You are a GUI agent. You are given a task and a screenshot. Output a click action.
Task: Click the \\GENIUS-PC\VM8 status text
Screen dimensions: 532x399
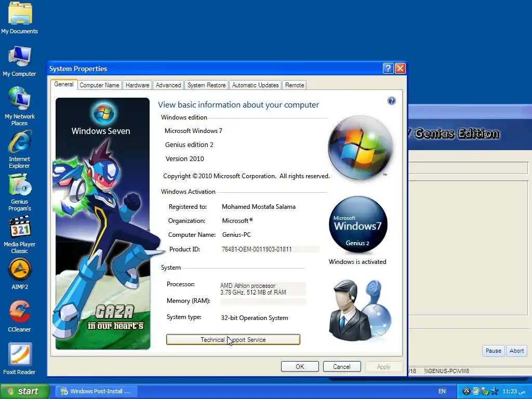[447, 371]
